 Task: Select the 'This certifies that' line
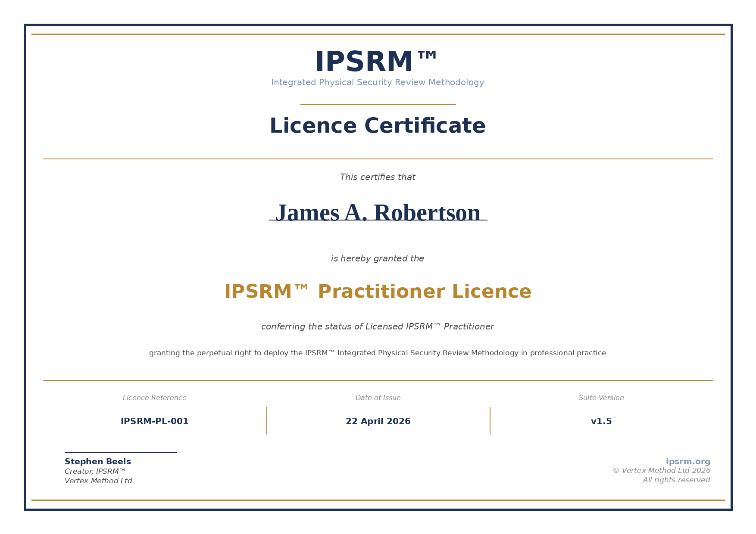tap(378, 177)
